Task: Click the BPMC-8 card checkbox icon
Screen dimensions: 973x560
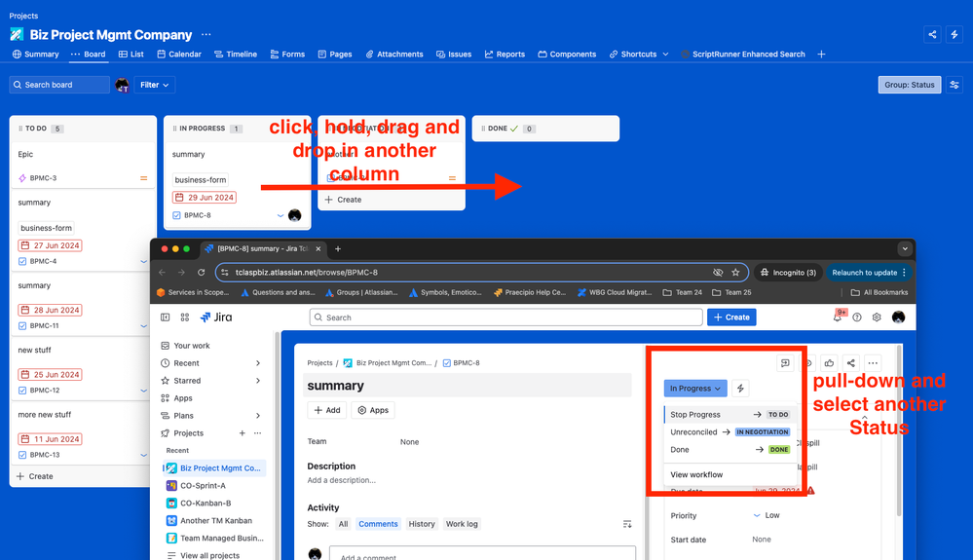Action: (x=176, y=215)
